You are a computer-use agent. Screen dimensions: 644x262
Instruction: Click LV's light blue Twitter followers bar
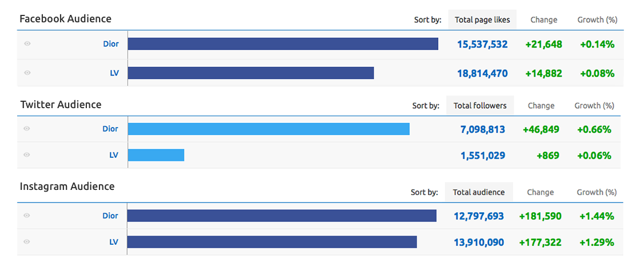pyautogui.click(x=156, y=155)
